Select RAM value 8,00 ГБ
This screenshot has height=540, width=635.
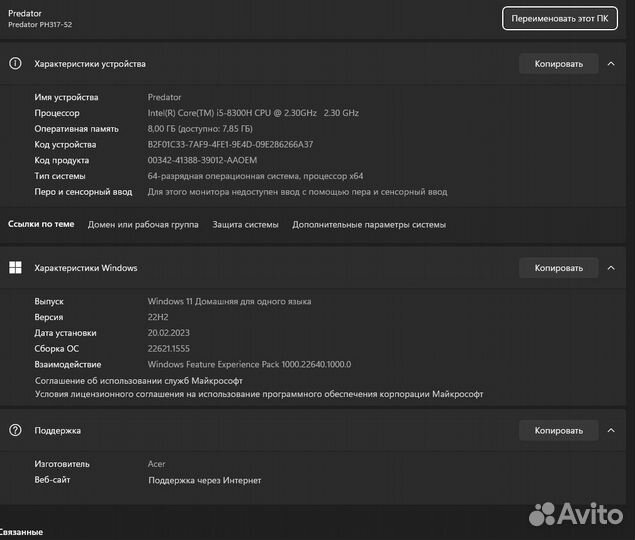pos(200,129)
